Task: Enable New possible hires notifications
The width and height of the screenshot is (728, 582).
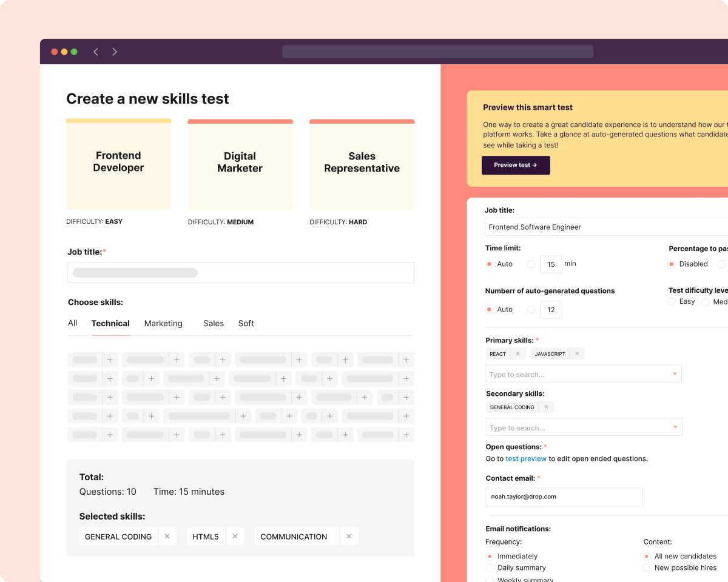Action: (646, 567)
